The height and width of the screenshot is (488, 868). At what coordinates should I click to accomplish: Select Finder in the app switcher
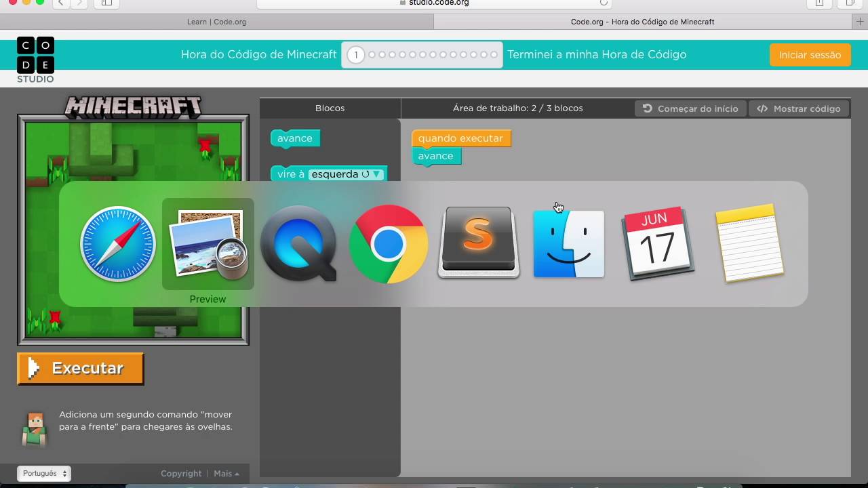(x=569, y=244)
